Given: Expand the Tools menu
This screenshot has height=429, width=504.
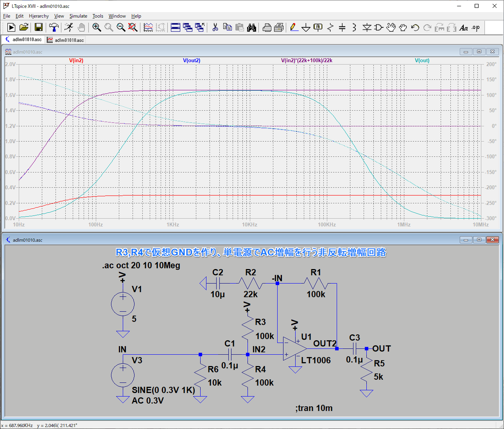Looking at the screenshot, I should coord(98,16).
